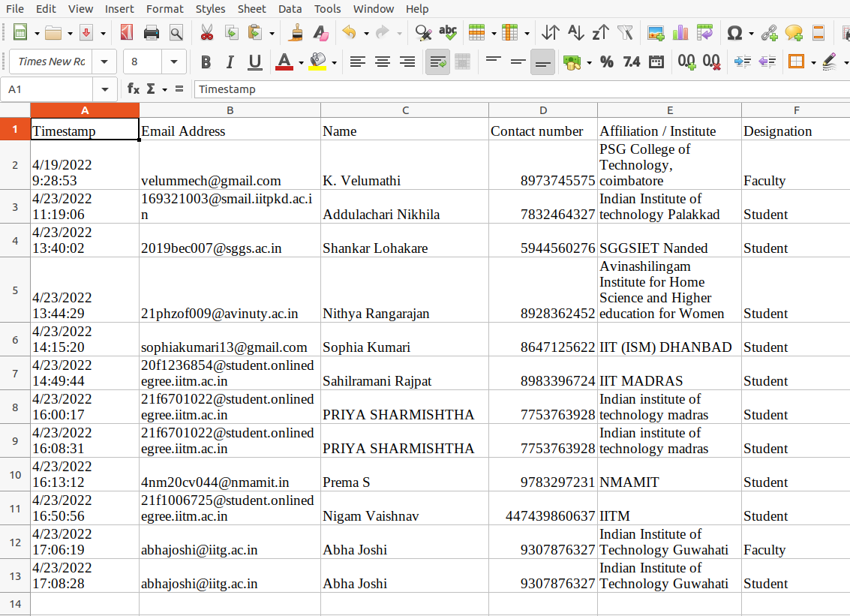Open Find & Replace icon

(x=423, y=32)
